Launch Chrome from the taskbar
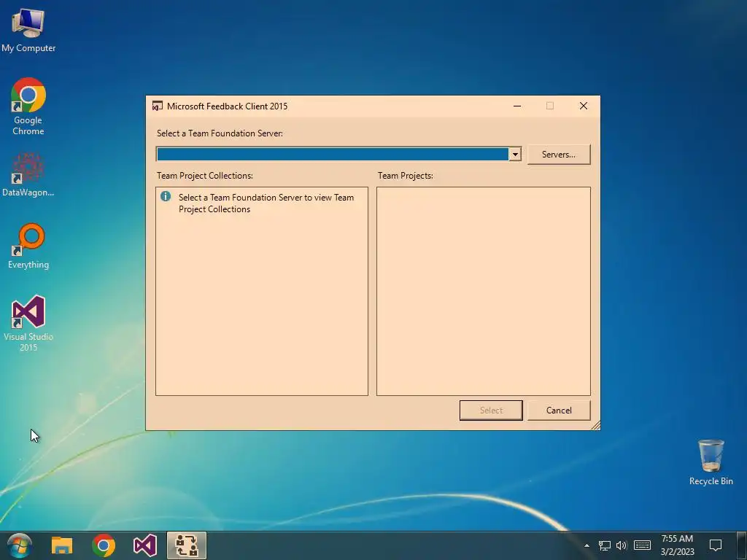 click(104, 545)
